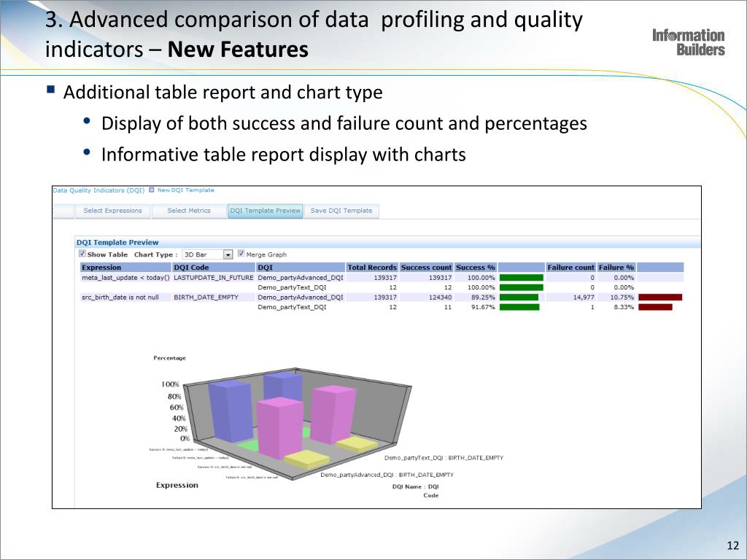Select the LASTUPDATE_IN_FUTURE DQI code cell
This screenshot has width=747, height=560.
[x=213, y=278]
